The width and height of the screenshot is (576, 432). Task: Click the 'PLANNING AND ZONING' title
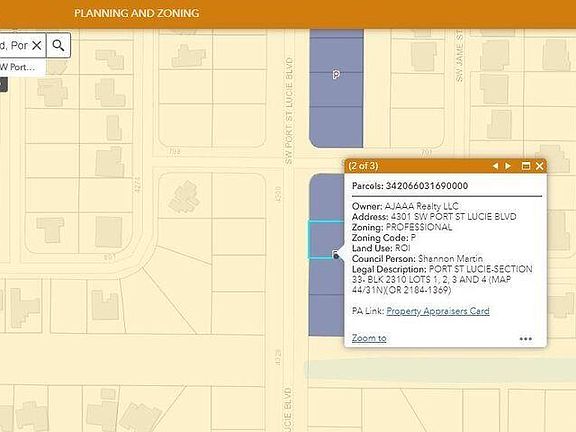click(137, 13)
